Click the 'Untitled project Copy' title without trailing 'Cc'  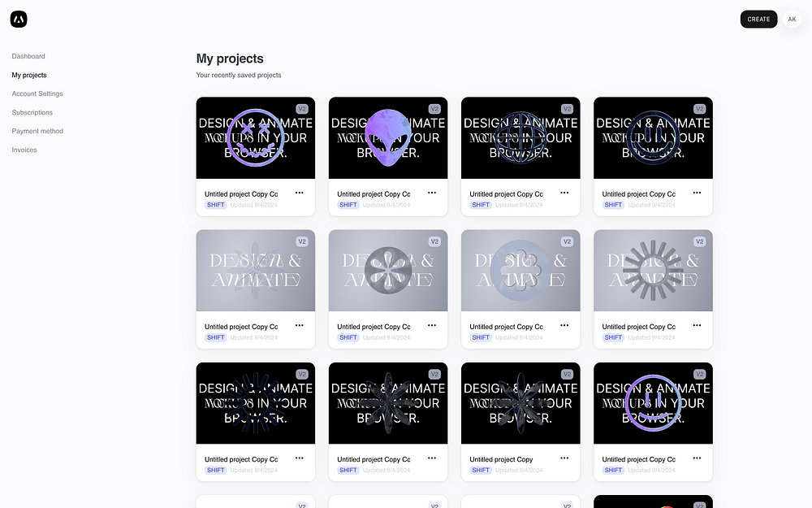click(501, 459)
